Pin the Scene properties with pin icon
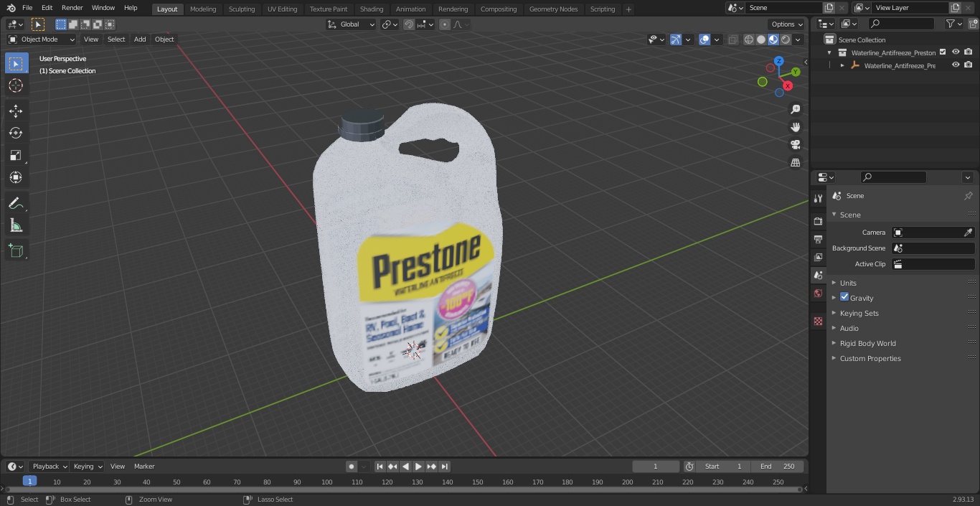Viewport: 980px width, 506px height. pos(968,196)
